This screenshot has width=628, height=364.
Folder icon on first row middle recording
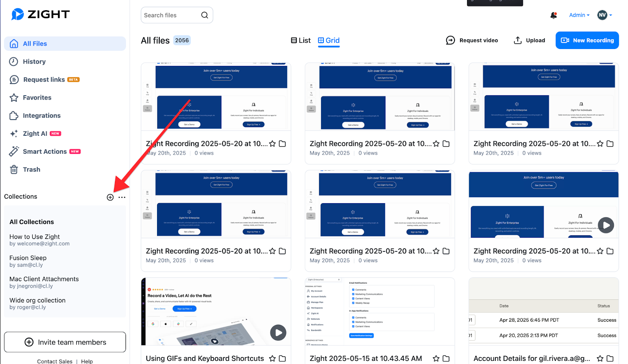point(446,144)
